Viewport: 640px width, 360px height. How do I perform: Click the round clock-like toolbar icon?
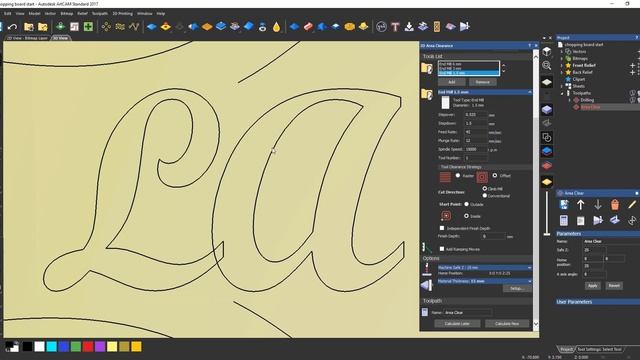pyautogui.click(x=381, y=27)
